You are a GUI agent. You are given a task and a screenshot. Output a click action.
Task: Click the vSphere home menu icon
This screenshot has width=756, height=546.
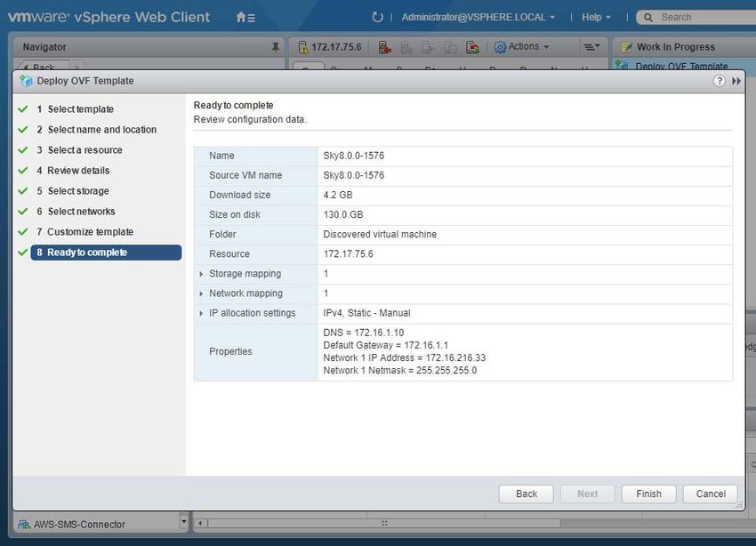(x=245, y=17)
